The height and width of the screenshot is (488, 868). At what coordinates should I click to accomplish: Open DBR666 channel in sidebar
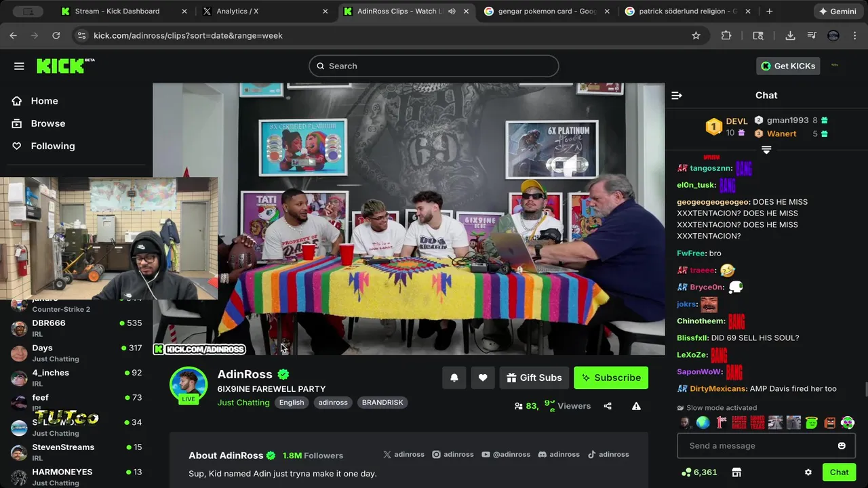pyautogui.click(x=77, y=328)
